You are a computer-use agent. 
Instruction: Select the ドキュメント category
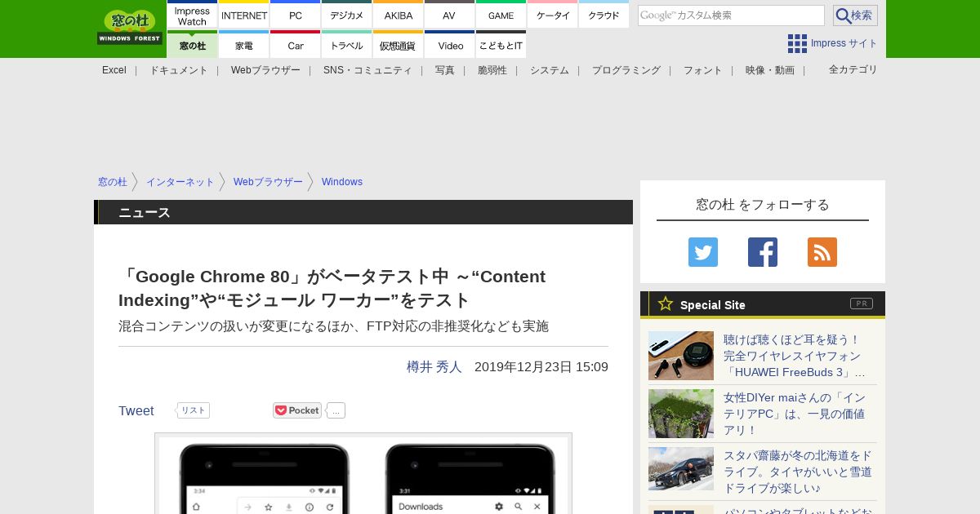coord(179,70)
